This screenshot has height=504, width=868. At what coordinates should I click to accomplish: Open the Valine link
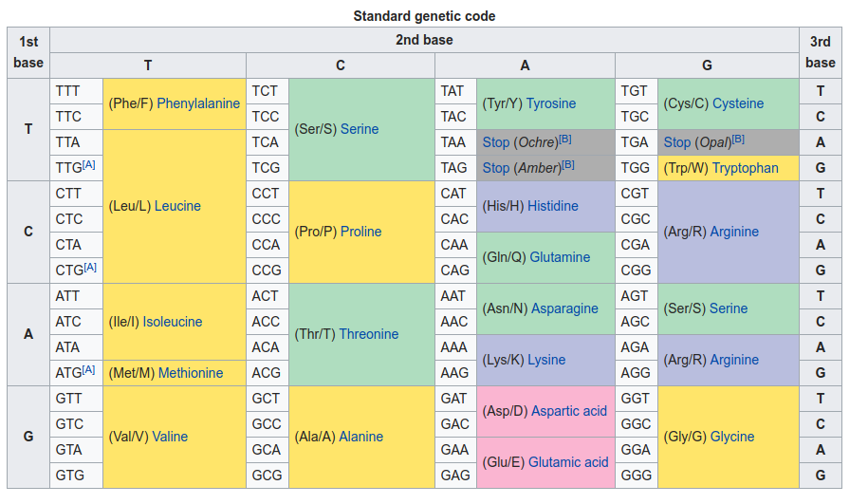pyautogui.click(x=170, y=437)
